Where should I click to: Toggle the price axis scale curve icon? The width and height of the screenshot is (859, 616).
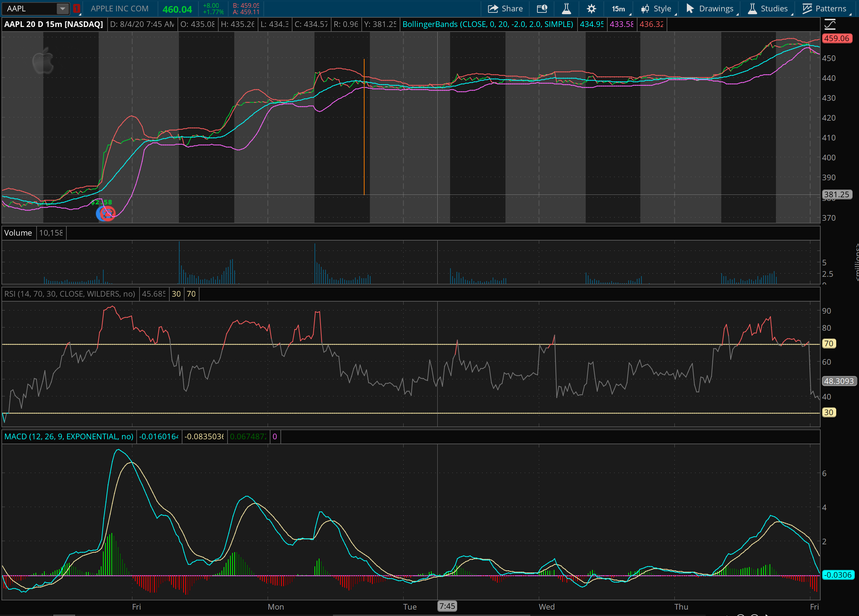[830, 24]
